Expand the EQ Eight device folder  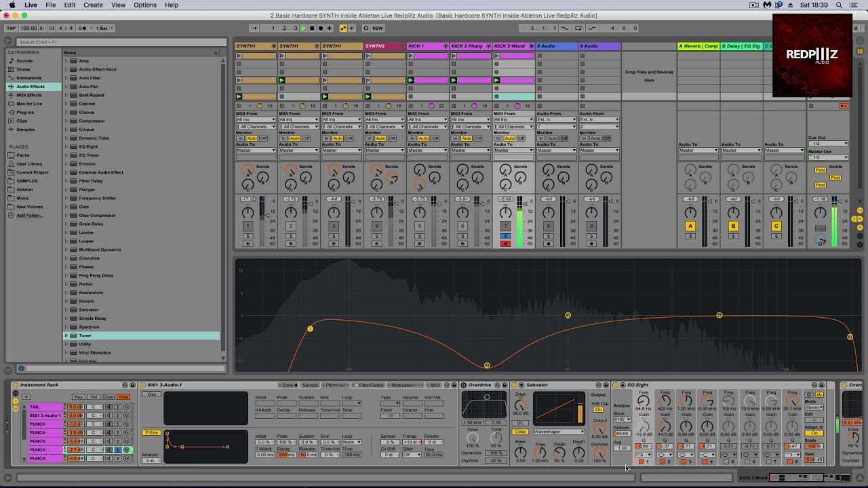[66, 146]
